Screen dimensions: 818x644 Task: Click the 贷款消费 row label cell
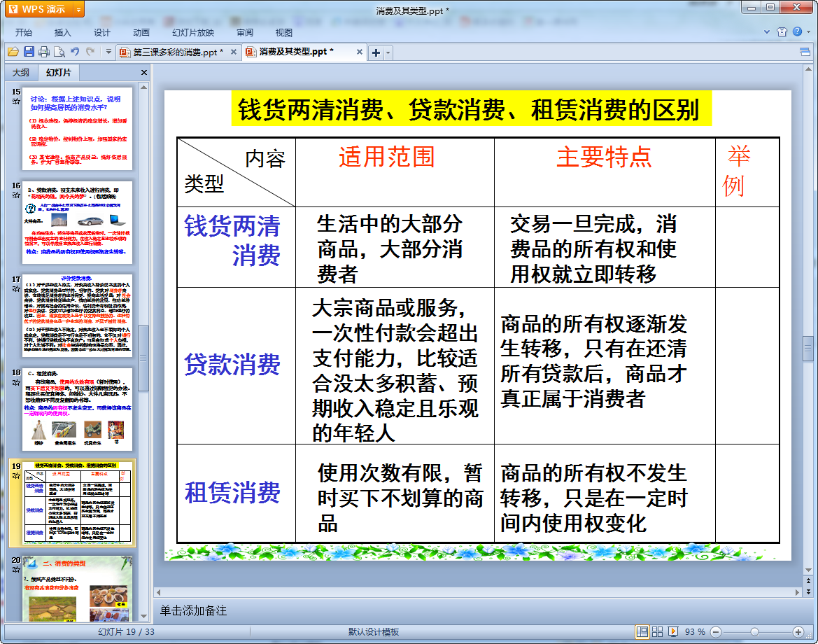click(237, 365)
